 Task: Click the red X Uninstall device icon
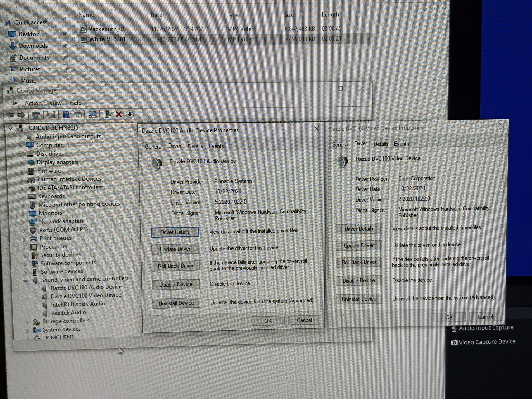click(x=119, y=114)
